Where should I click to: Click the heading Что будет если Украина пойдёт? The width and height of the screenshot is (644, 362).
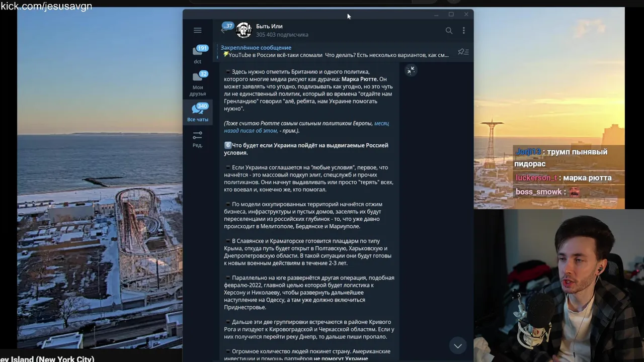coord(306,149)
